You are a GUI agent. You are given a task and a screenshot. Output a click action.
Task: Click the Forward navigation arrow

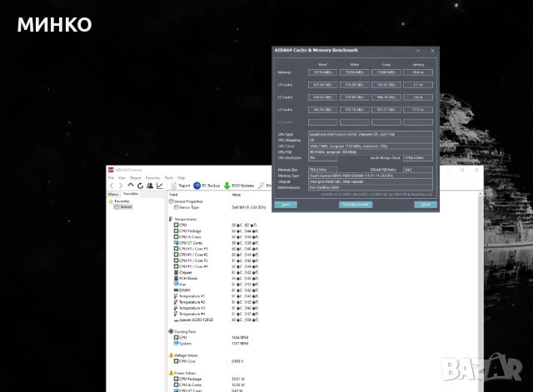[x=119, y=186]
